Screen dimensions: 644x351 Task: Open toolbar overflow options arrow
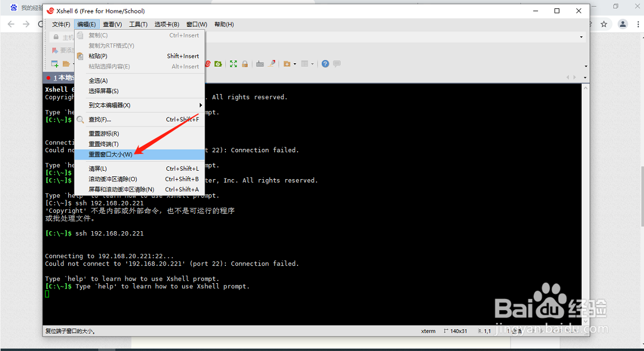[586, 67]
